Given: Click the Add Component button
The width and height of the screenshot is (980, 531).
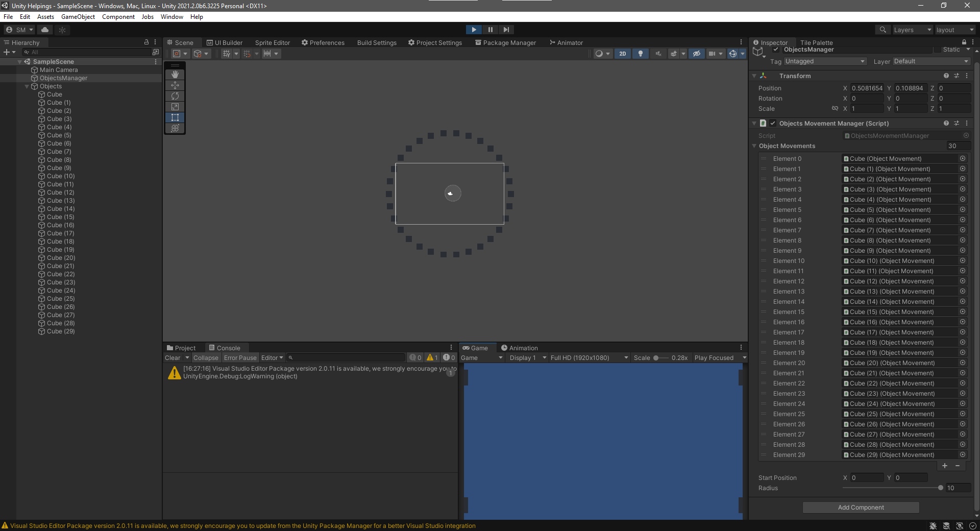Looking at the screenshot, I should pos(861,507).
